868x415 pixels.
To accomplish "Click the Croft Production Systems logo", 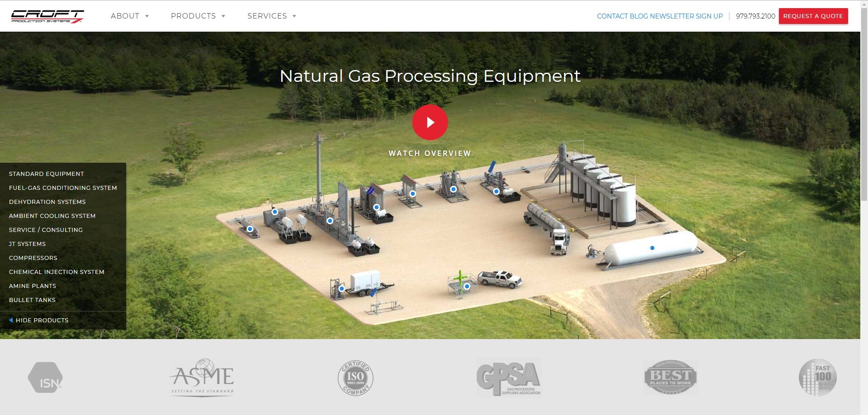I will 47,16.
